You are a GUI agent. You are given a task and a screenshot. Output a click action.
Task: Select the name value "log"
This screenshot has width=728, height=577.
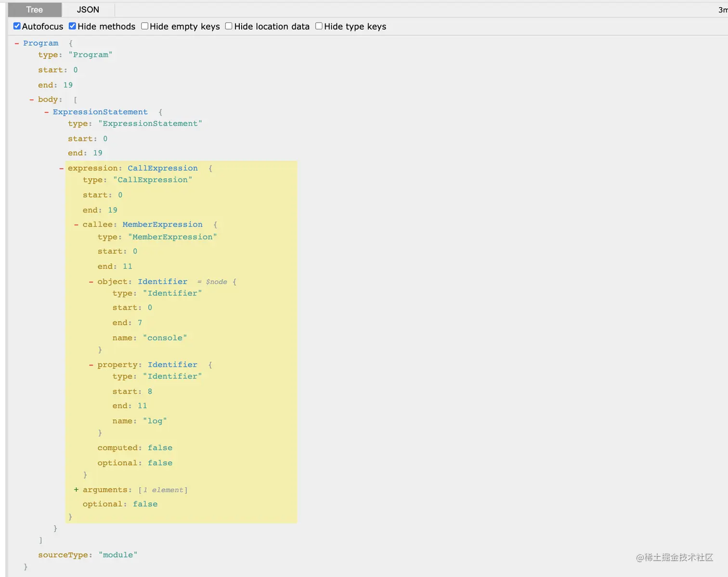pyautogui.click(x=155, y=421)
